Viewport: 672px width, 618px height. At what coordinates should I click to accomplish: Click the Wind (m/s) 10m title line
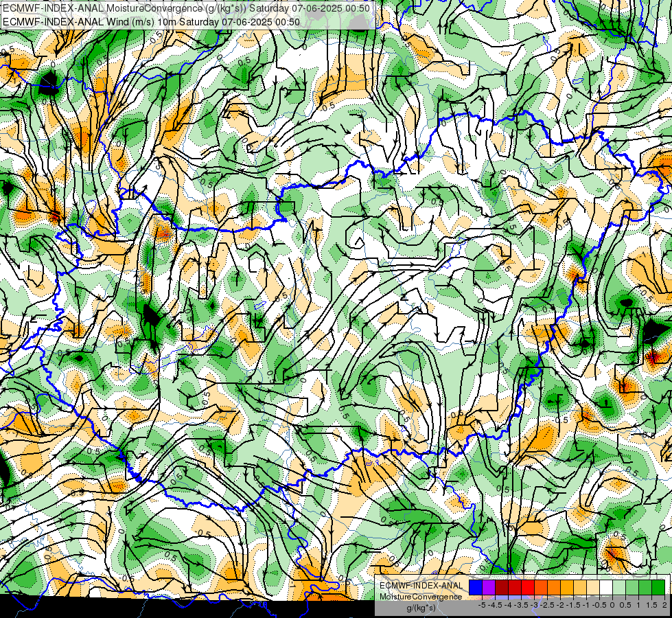tap(151, 22)
